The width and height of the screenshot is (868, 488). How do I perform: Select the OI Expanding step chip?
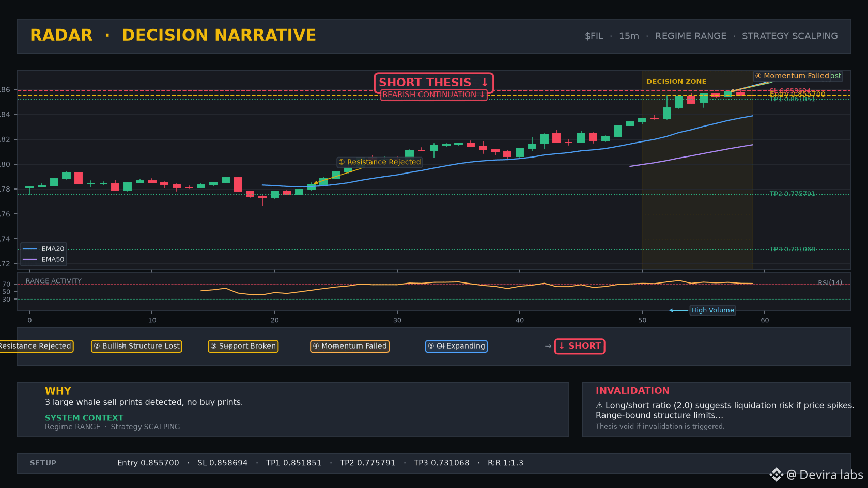click(456, 346)
